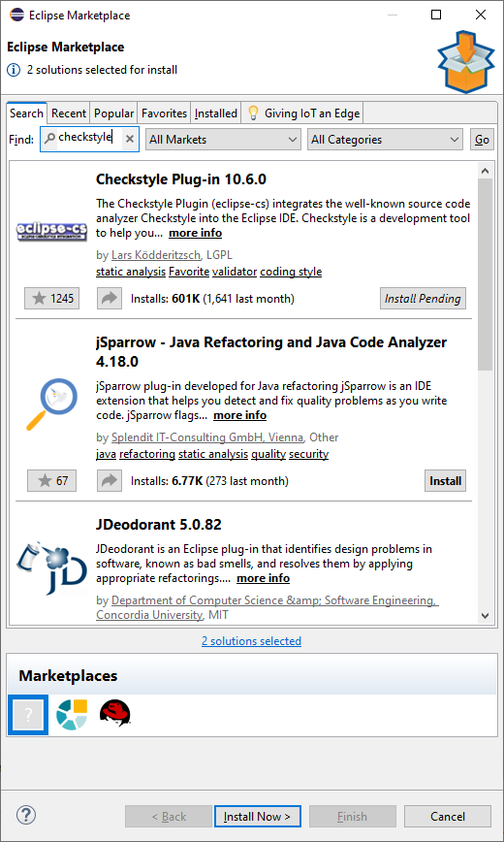The image size is (504, 842).
Task: Favorite jSparrow via the 67 star button
Action: [52, 480]
